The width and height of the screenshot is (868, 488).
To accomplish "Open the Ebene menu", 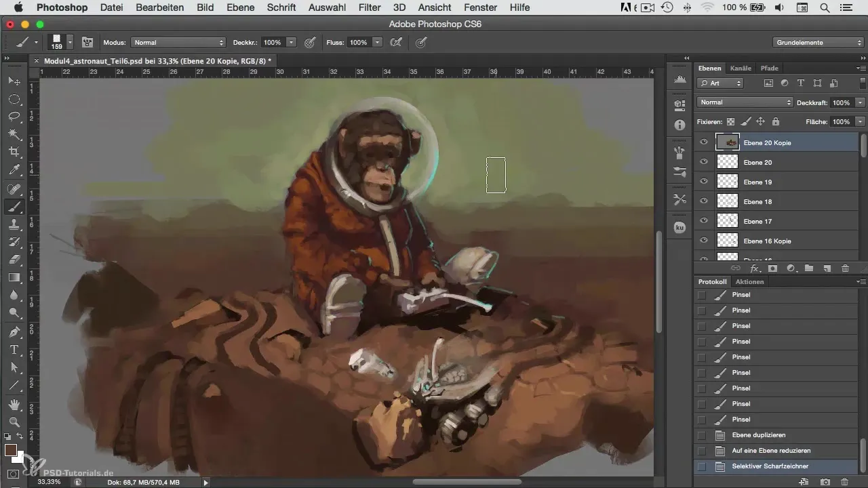I will [x=240, y=7].
